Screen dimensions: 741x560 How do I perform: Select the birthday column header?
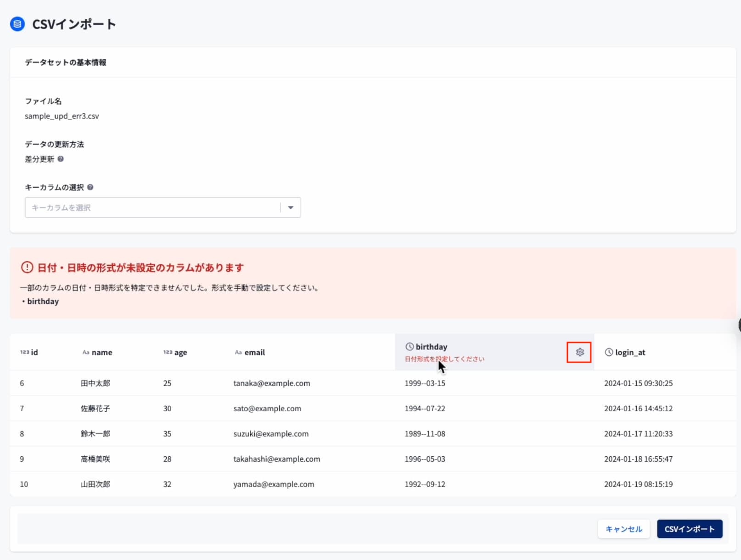(494, 352)
